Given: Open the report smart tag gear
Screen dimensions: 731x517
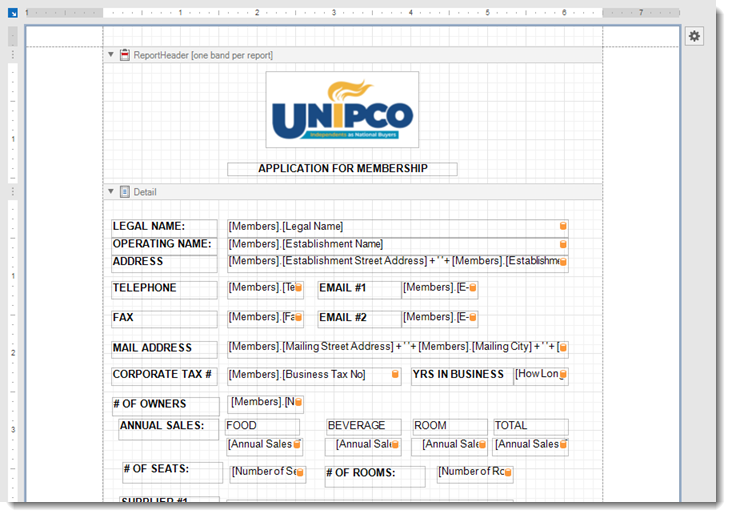Looking at the screenshot, I should click(x=695, y=36).
